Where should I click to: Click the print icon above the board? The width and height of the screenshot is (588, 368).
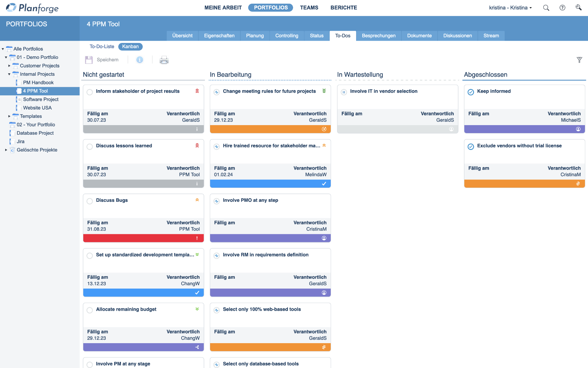coord(164,60)
